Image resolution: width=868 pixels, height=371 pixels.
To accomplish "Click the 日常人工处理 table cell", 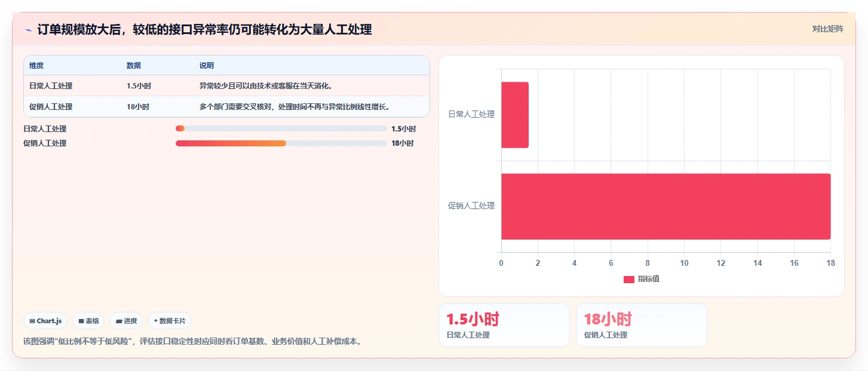I will pyautogui.click(x=51, y=86).
